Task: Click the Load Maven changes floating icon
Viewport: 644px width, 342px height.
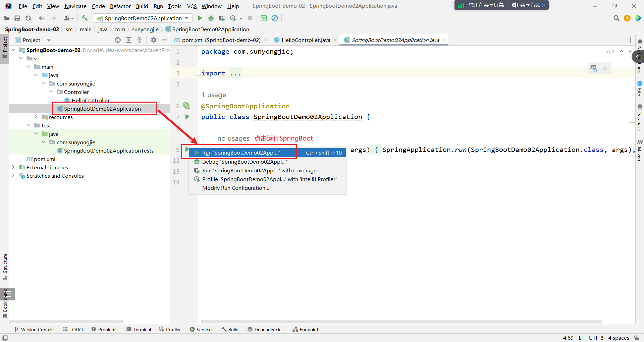Action: pyautogui.click(x=594, y=68)
